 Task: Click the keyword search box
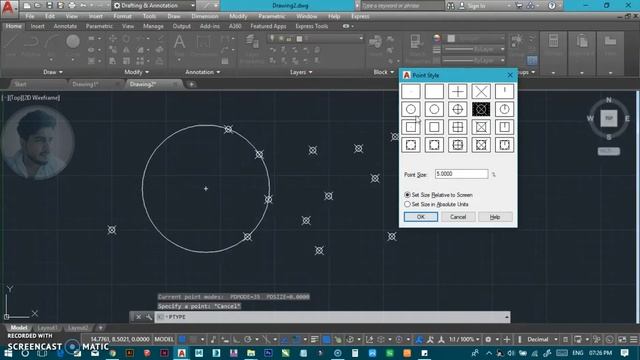pyautogui.click(x=402, y=6)
